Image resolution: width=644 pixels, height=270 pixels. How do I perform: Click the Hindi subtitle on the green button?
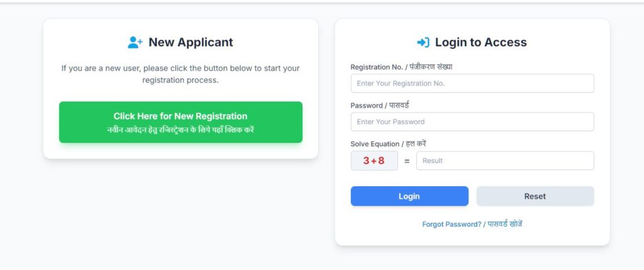click(180, 130)
